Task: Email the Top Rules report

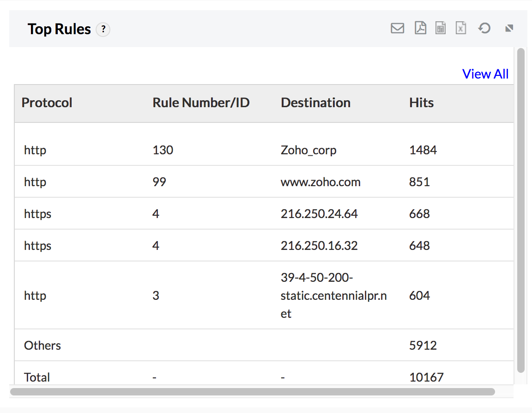Action: pyautogui.click(x=397, y=29)
